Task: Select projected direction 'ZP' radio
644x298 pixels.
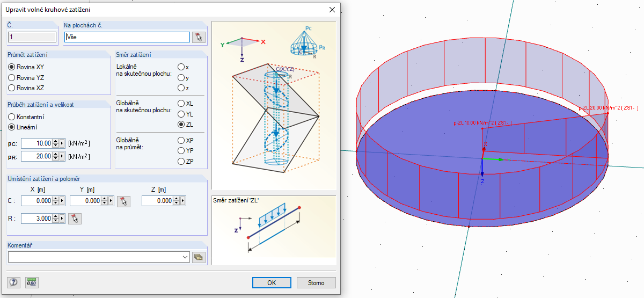Action: 181,161
